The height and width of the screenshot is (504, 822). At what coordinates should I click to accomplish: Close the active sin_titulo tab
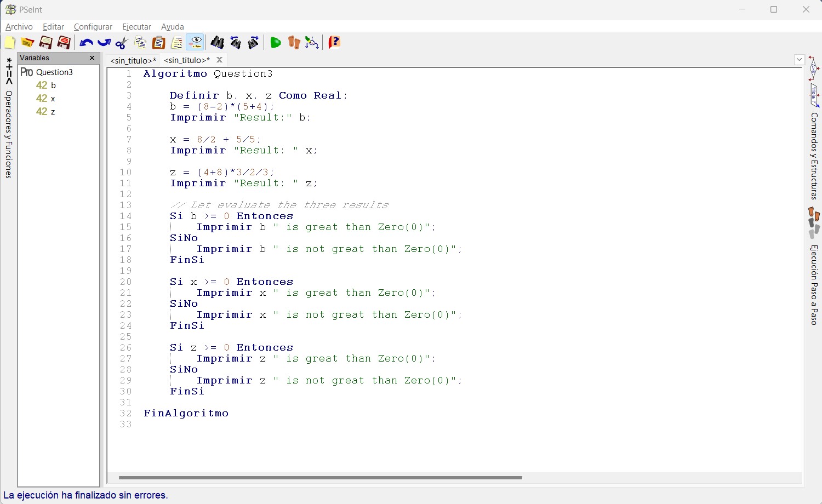[219, 60]
